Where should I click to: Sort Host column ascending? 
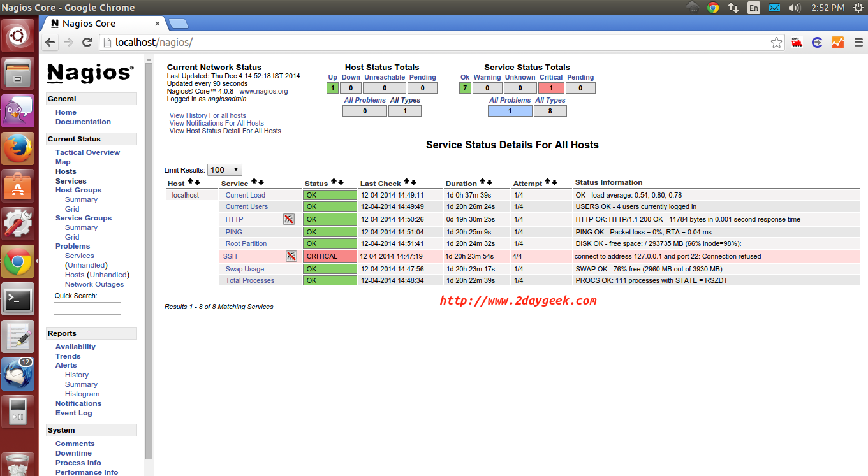(x=190, y=182)
